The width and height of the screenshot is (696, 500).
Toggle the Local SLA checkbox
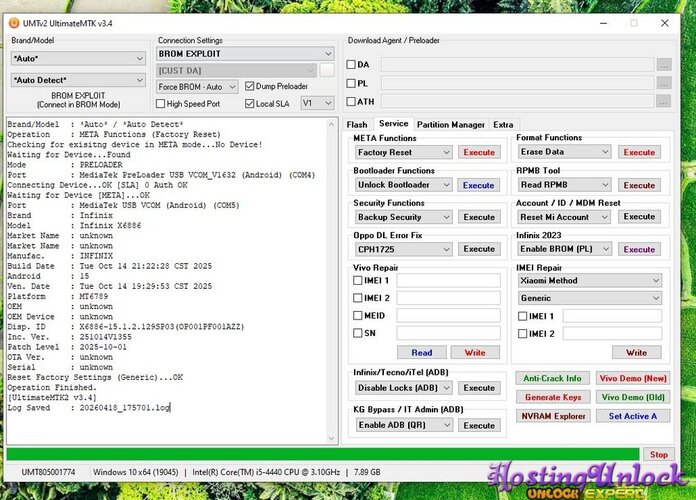coord(249,103)
